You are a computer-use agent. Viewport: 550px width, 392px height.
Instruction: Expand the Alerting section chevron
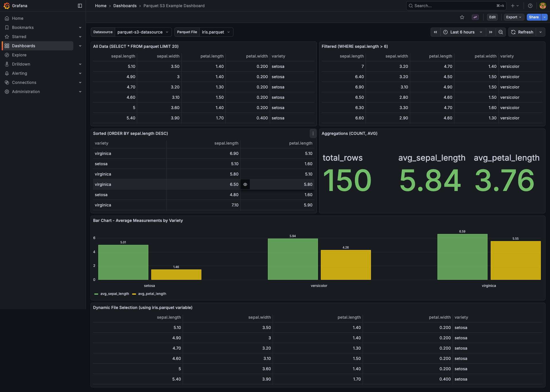coord(80,73)
